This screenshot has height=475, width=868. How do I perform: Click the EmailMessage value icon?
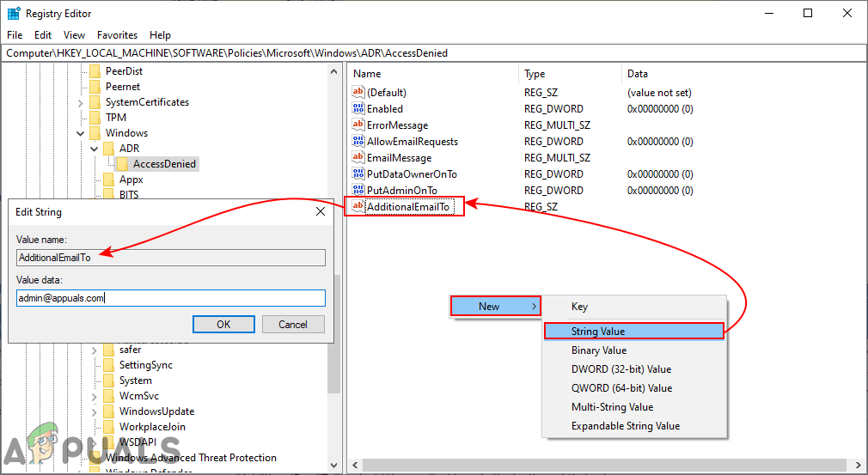point(358,157)
